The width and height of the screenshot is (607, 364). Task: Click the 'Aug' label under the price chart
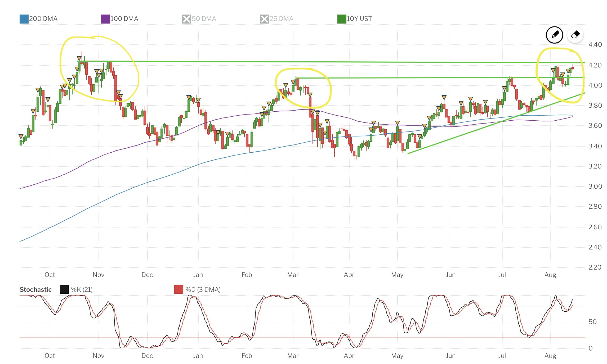[x=550, y=275]
